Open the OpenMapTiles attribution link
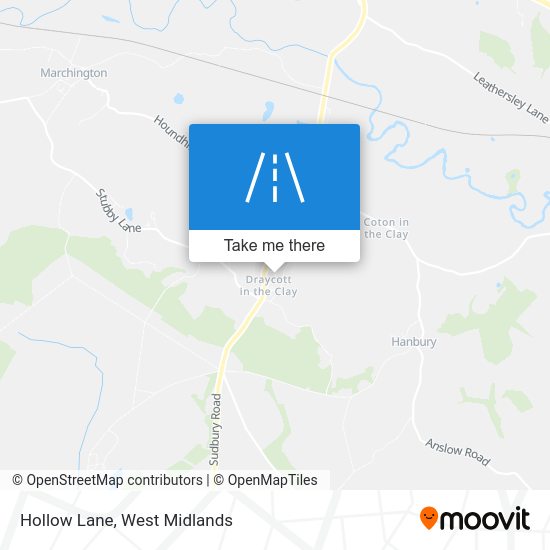 [x=266, y=480]
